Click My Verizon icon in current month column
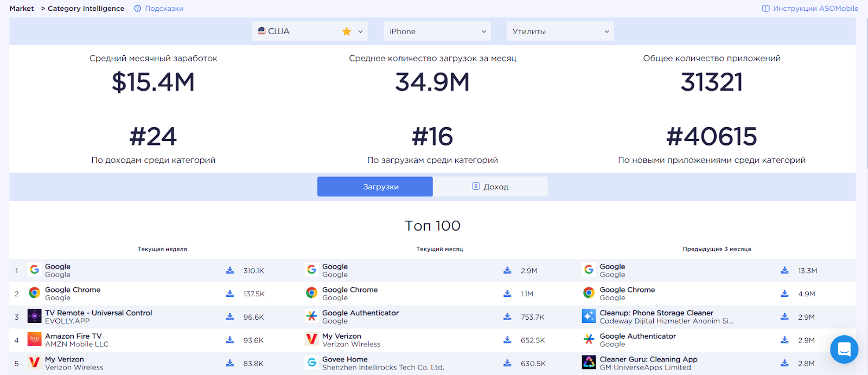Viewport: 868px width, 375px height. coord(311,339)
